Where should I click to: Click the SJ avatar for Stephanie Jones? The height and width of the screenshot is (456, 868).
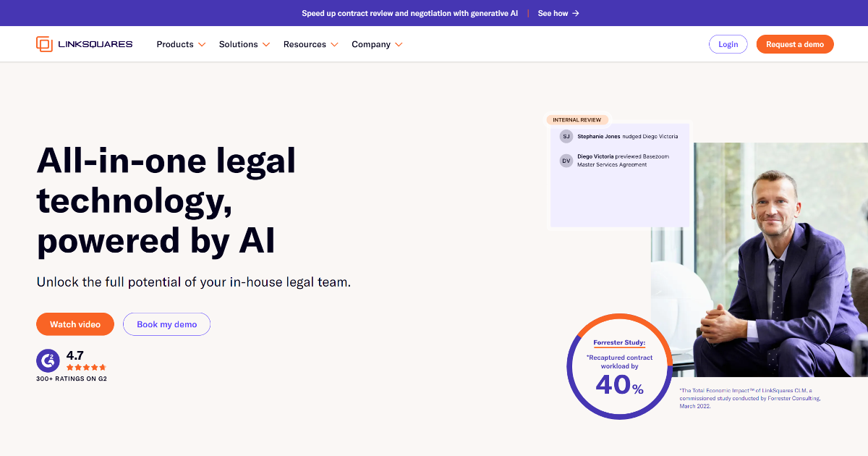pyautogui.click(x=566, y=136)
